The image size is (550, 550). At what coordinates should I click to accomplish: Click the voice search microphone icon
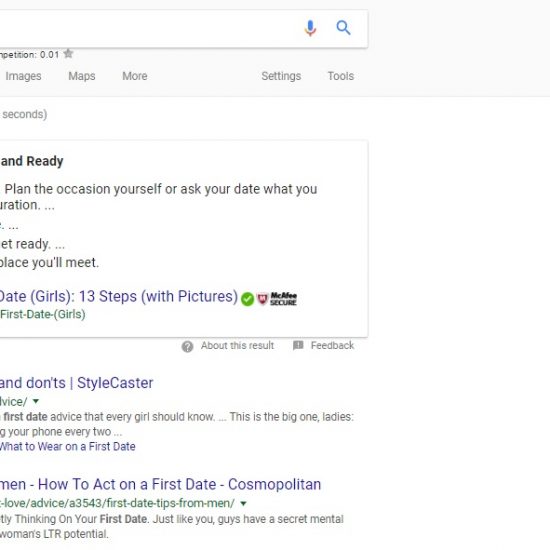point(310,28)
